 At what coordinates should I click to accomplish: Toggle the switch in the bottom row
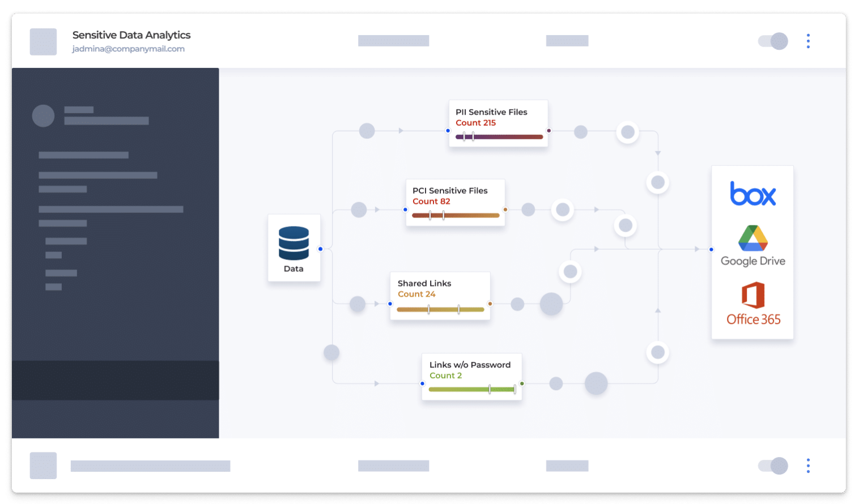coord(773,465)
